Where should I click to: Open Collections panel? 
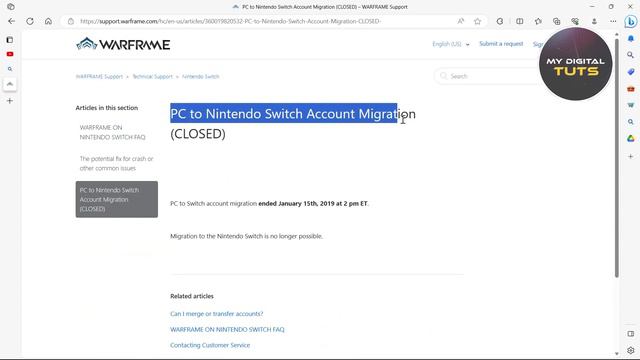(x=557, y=21)
